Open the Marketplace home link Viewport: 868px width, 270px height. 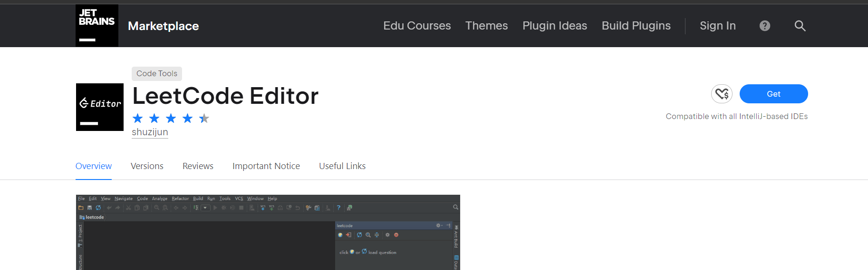(x=163, y=26)
